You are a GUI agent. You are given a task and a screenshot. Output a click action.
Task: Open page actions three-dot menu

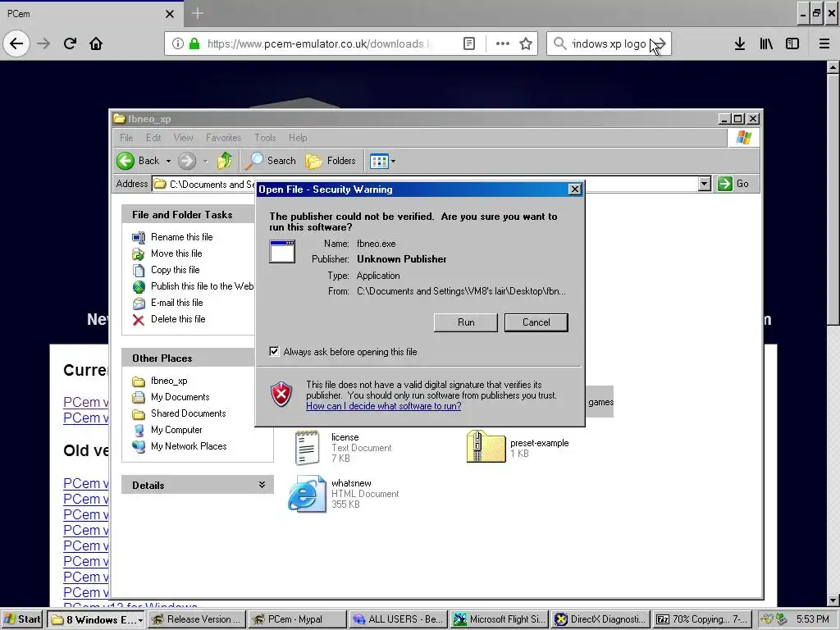point(503,43)
